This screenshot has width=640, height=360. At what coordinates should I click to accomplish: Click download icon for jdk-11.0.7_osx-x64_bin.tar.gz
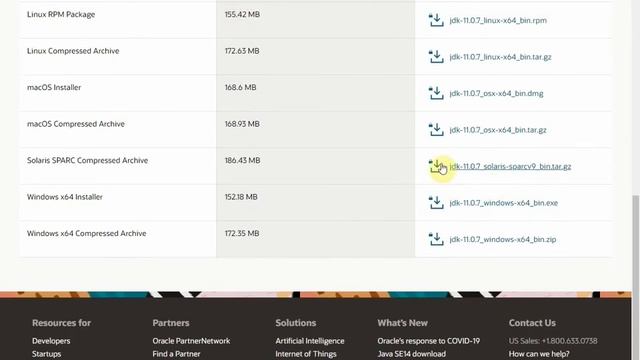coord(436,130)
